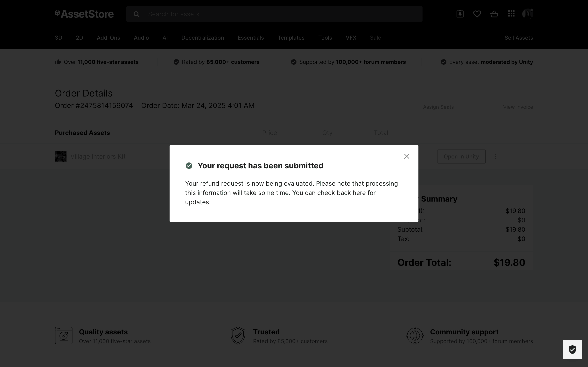Click the Assign Seats link
This screenshot has width=588, height=367.
coord(438,107)
